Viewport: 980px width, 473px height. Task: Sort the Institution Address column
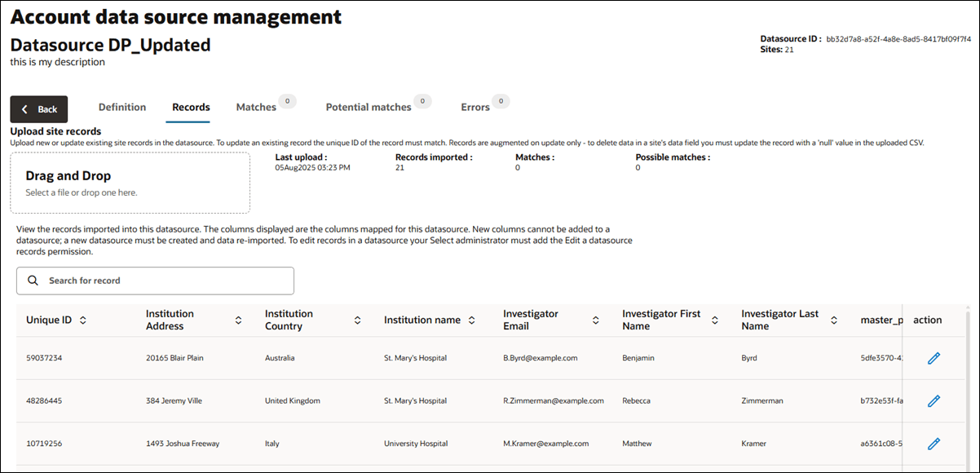click(x=238, y=320)
